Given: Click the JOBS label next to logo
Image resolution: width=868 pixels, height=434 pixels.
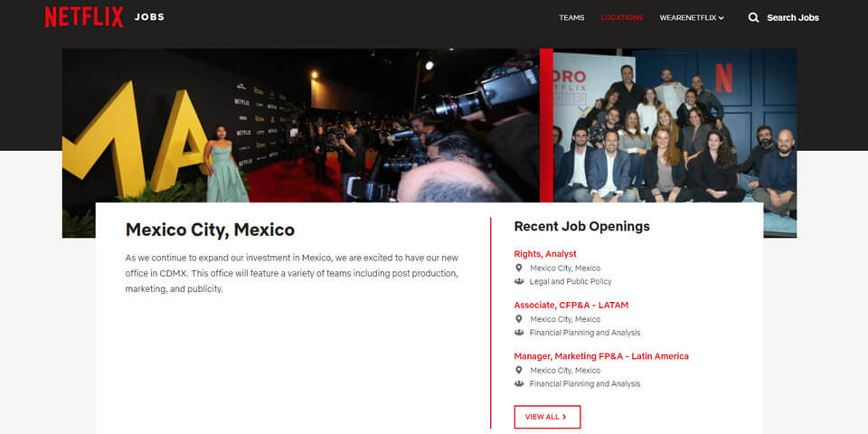Looking at the screenshot, I should 149,17.
